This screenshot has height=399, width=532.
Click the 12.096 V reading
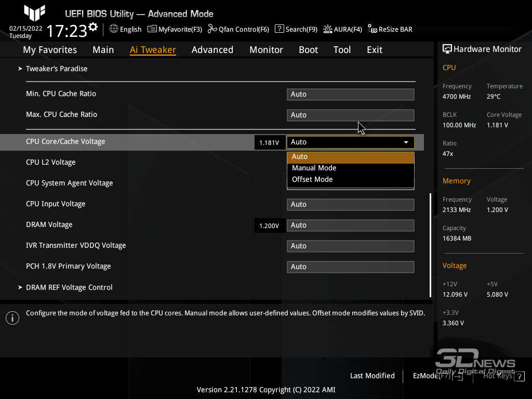[x=455, y=295]
